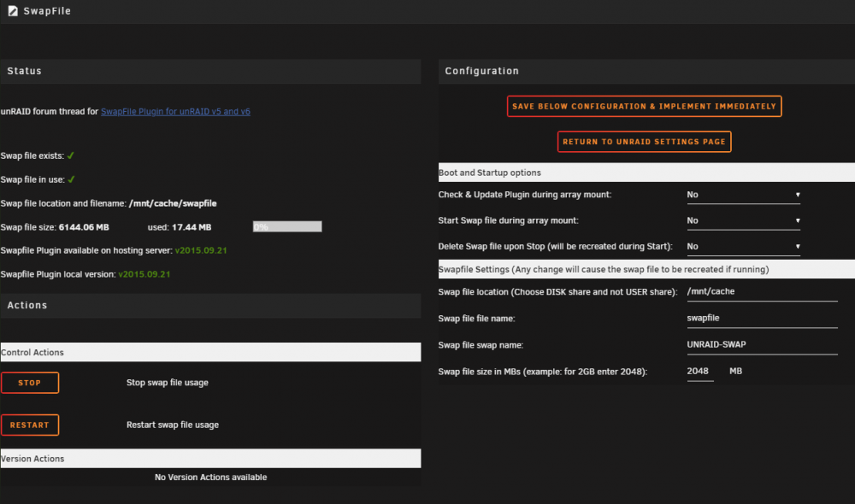Click the Swap file size field showing 2048
Image resolution: width=855 pixels, height=504 pixels.
700,372
